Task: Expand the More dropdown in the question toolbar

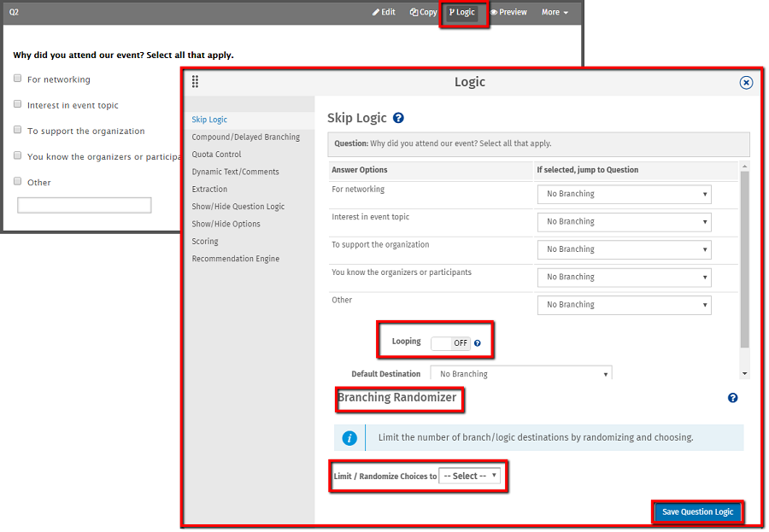Action: [x=555, y=12]
